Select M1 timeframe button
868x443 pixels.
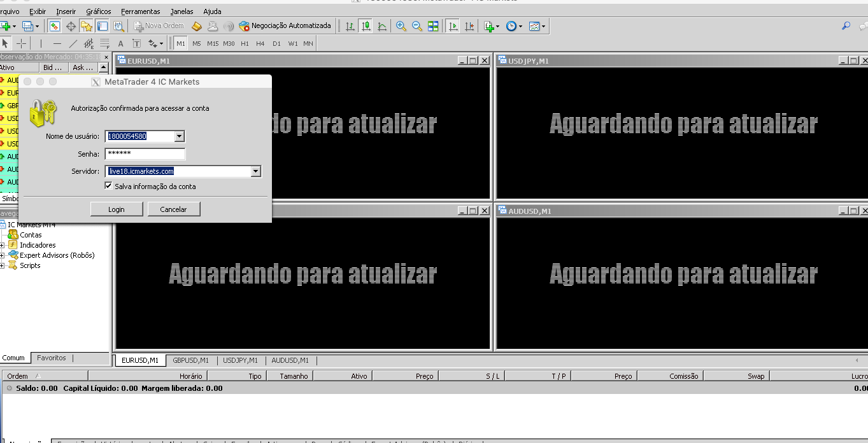tap(181, 43)
